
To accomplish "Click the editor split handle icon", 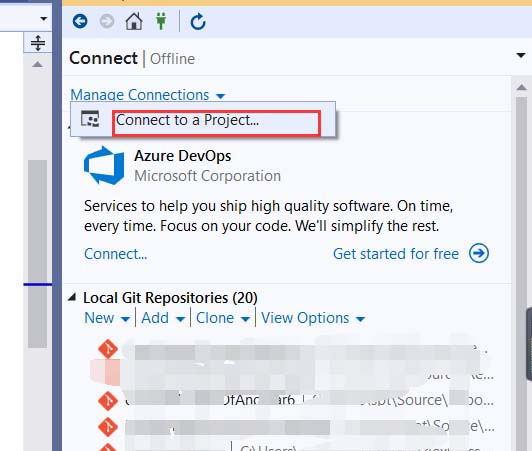I will [38, 43].
